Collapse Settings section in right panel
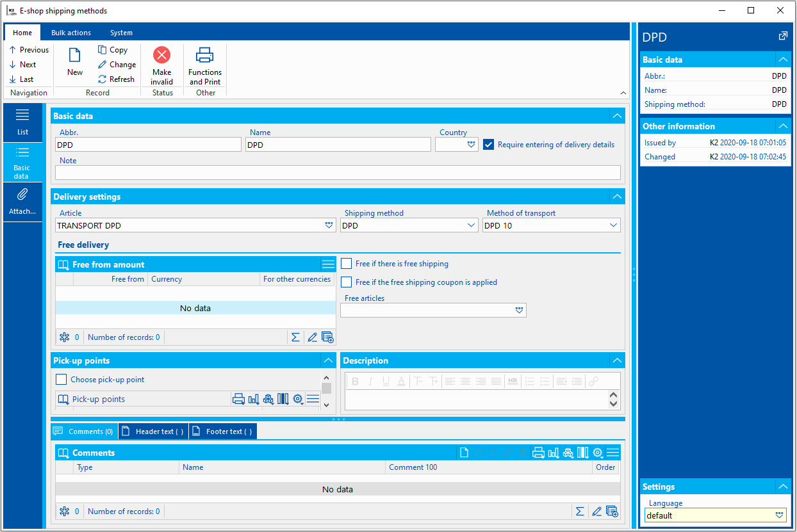Viewport: 797px width, 532px height. (x=783, y=487)
